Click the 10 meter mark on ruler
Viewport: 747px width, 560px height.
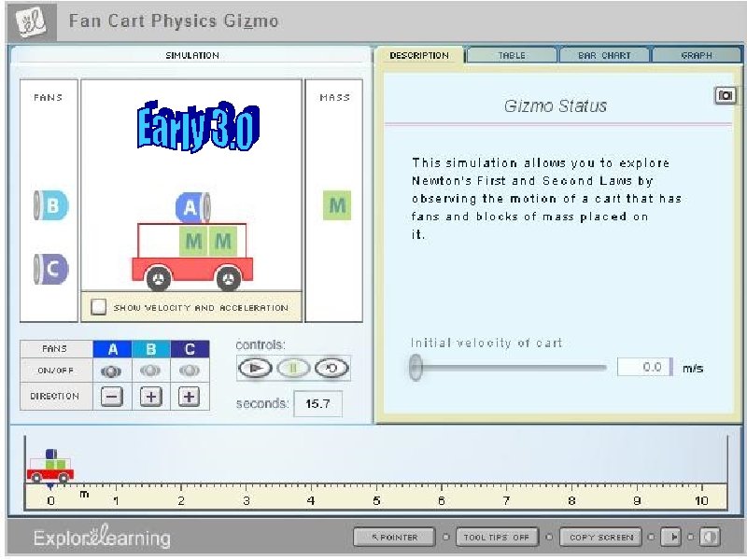click(x=701, y=500)
